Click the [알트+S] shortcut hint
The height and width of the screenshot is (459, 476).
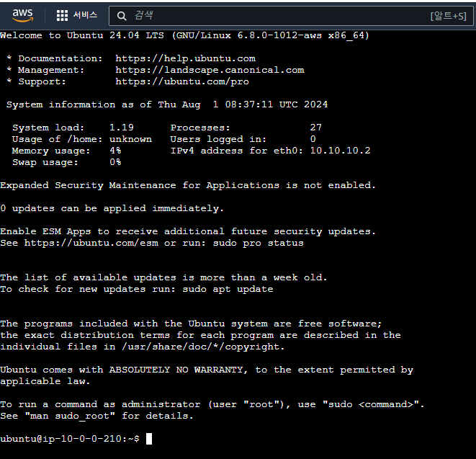[x=448, y=16]
